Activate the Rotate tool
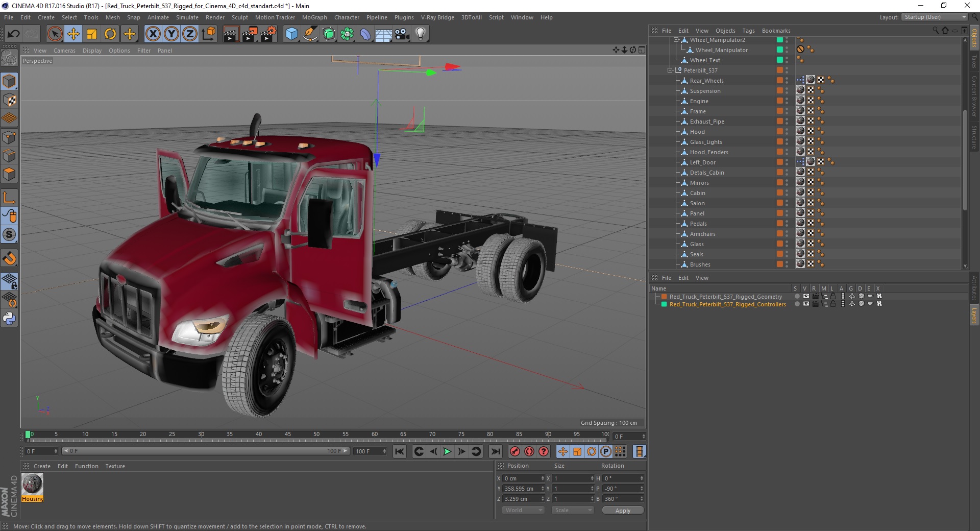This screenshot has width=980, height=531. [x=110, y=34]
